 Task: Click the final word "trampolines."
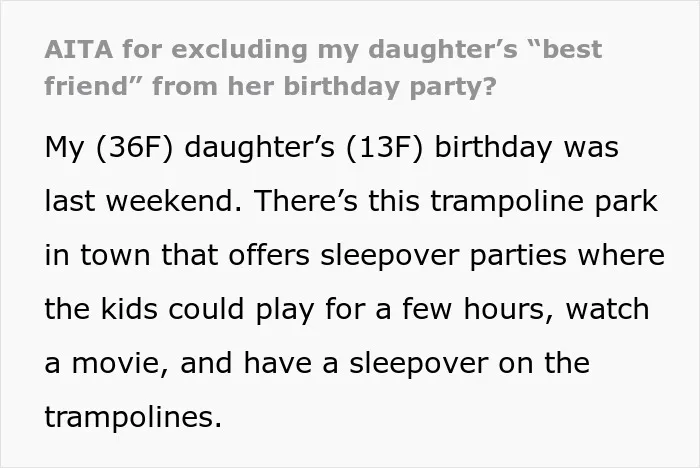(133, 418)
